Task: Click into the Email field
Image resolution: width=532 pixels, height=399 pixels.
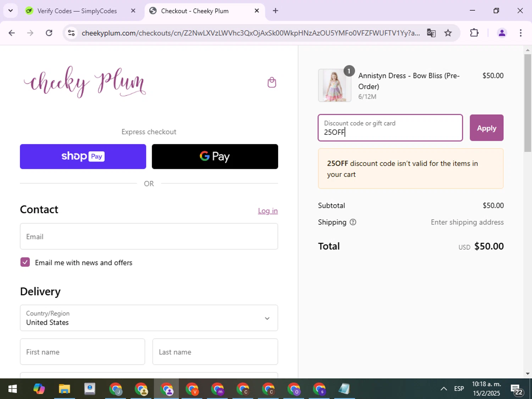Action: pos(149,236)
